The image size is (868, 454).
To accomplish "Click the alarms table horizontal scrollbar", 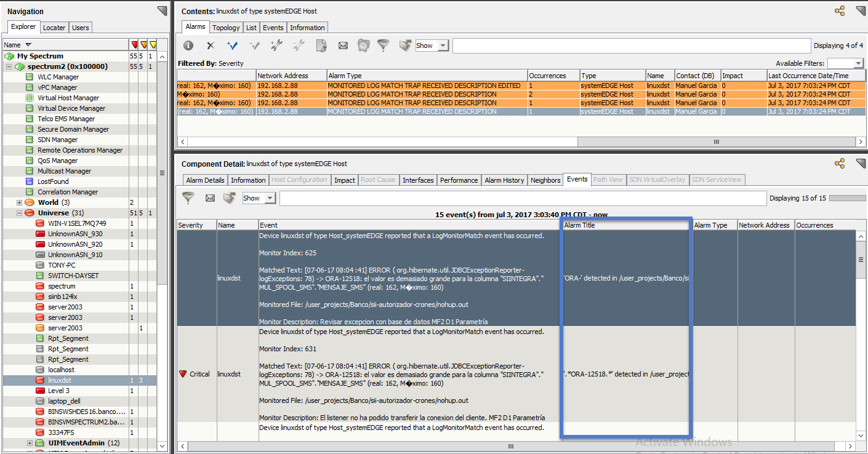I will [x=716, y=142].
